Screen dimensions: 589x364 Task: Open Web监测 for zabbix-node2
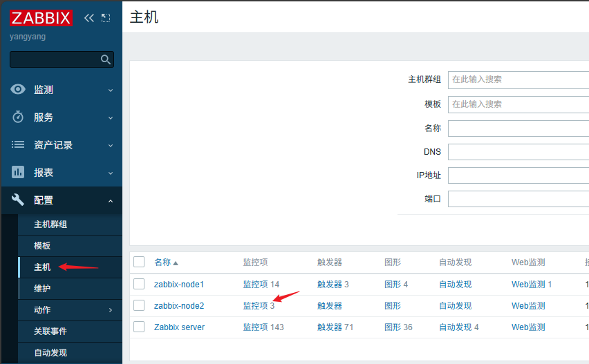(x=528, y=306)
